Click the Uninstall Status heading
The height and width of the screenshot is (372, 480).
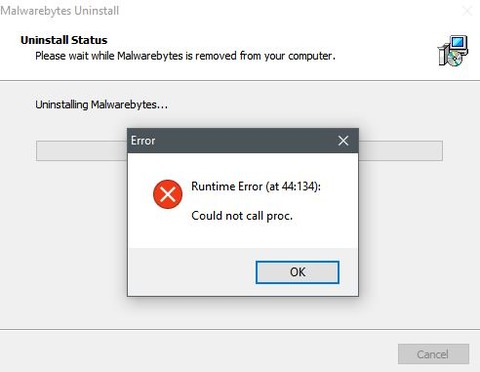64,40
